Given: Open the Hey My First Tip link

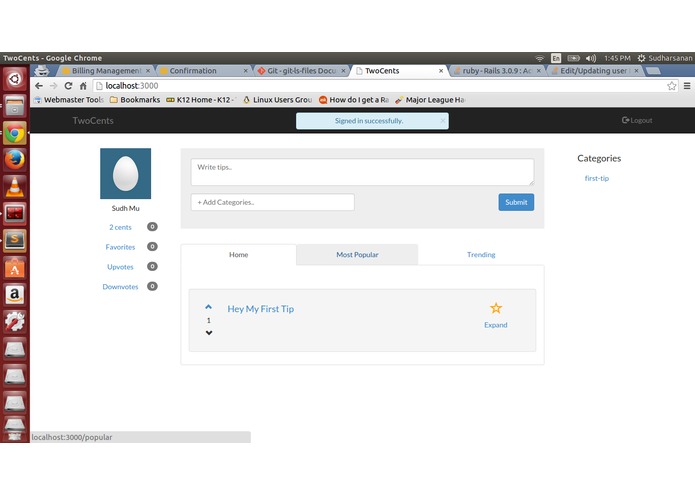Looking at the screenshot, I should click(261, 309).
